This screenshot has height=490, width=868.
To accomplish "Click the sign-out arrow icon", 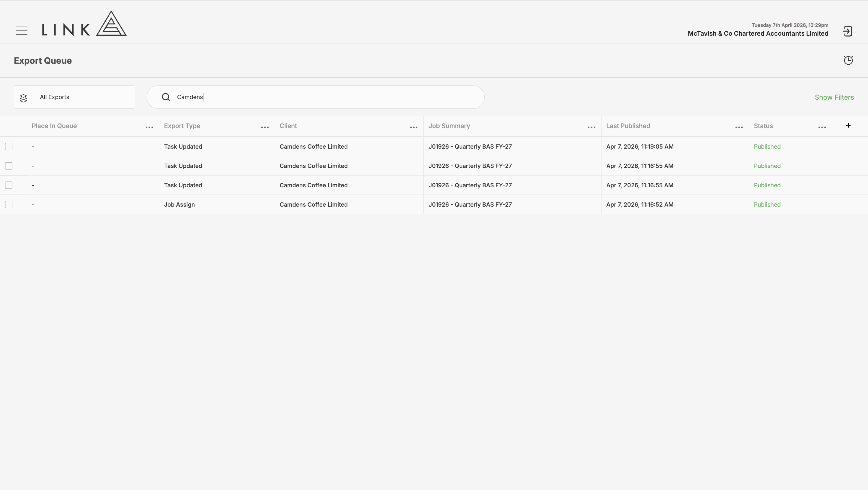I will coord(847,31).
